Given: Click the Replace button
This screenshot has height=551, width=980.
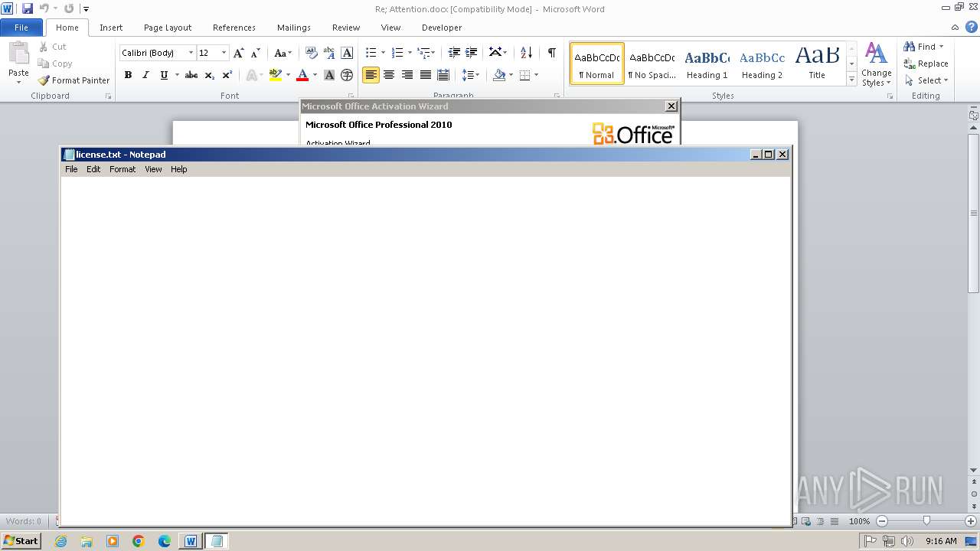Looking at the screenshot, I should (x=926, y=64).
